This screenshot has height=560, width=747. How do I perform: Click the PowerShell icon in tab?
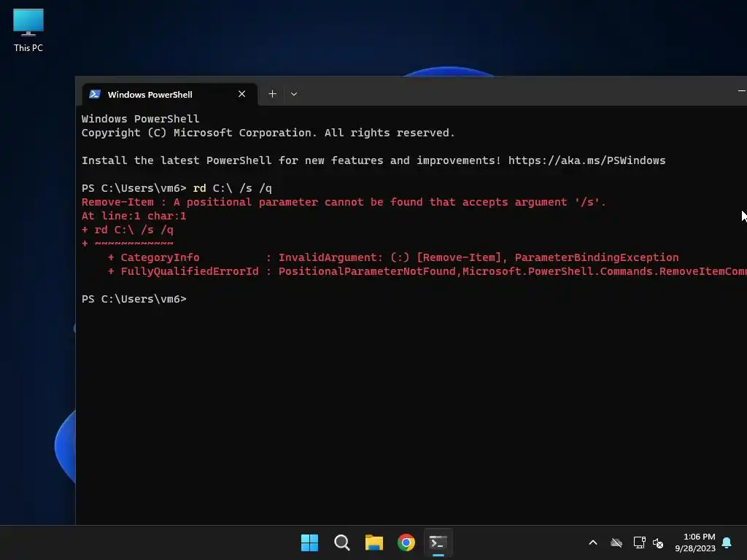(95, 94)
